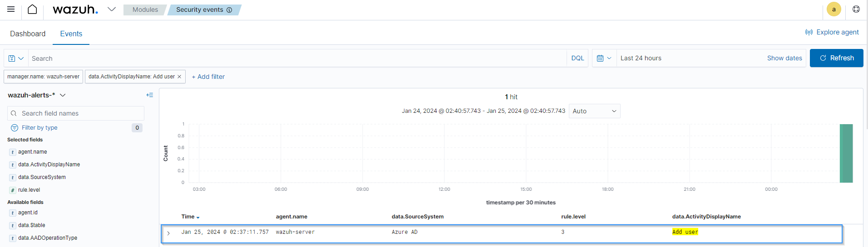Image resolution: width=868 pixels, height=247 pixels.
Task: Open saved queries menu icon
Action: [16, 58]
